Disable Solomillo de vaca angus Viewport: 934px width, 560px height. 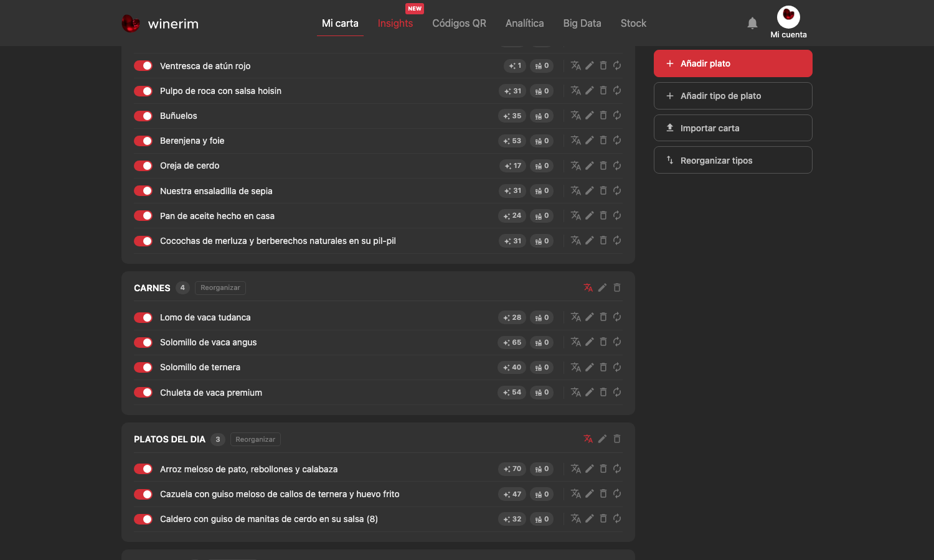(143, 342)
